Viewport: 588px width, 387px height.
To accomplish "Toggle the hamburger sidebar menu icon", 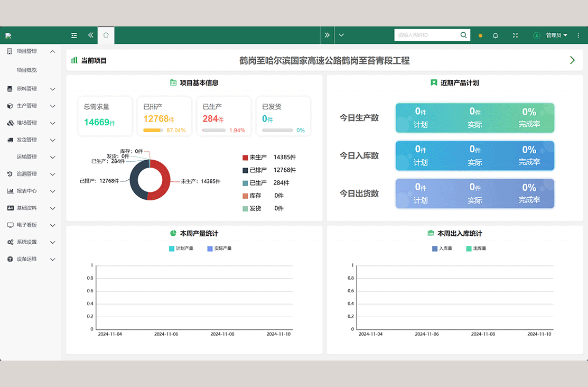I will (x=74, y=35).
